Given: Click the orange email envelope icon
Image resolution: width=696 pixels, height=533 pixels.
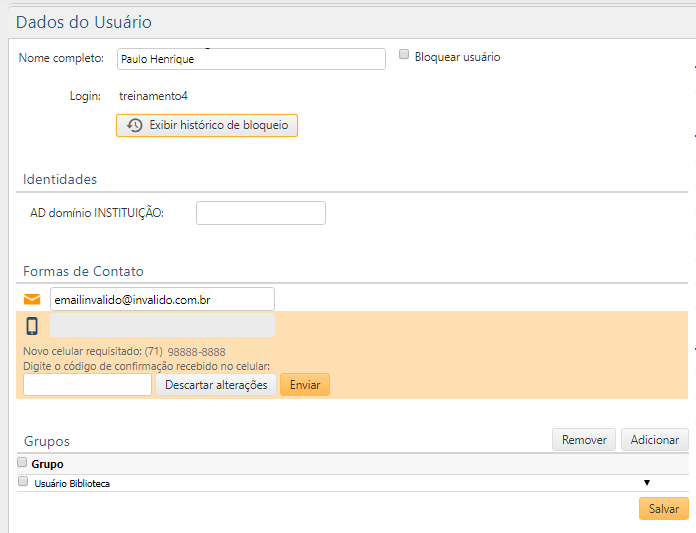Looking at the screenshot, I should point(33,299).
